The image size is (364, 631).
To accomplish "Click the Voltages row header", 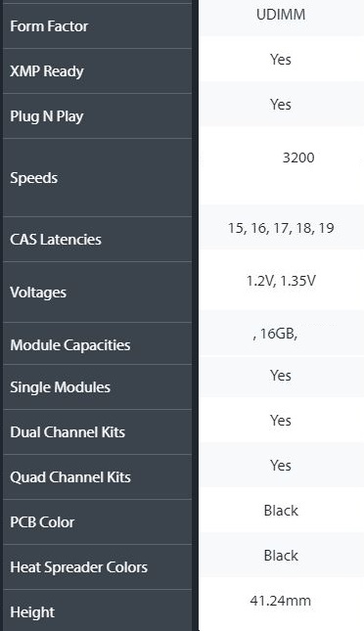I will pyautogui.click(x=38, y=293).
